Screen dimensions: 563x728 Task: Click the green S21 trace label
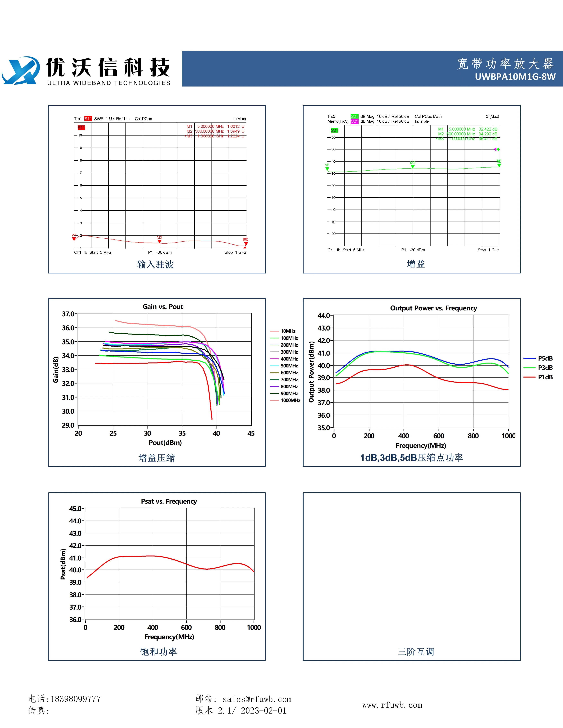point(354,116)
